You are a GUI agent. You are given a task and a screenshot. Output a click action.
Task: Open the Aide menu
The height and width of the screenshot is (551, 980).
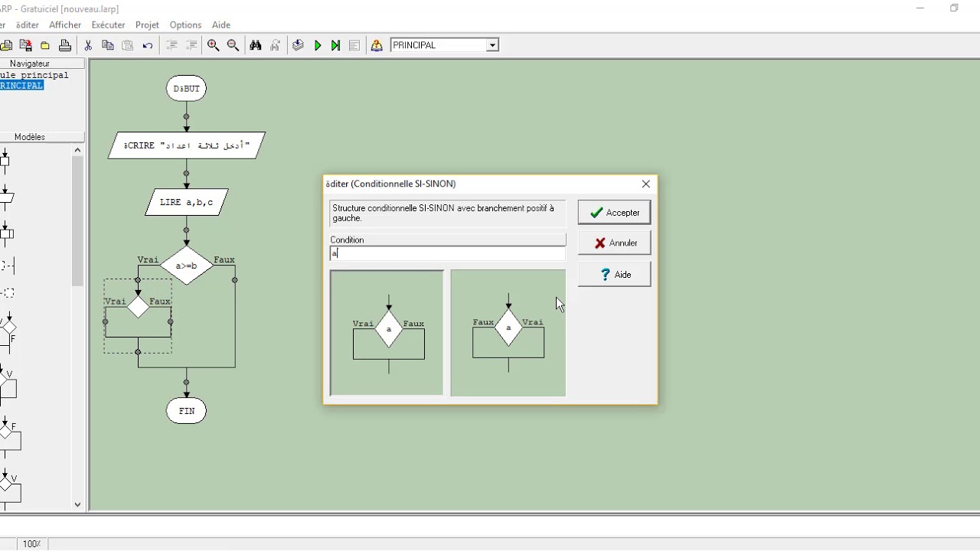(220, 24)
